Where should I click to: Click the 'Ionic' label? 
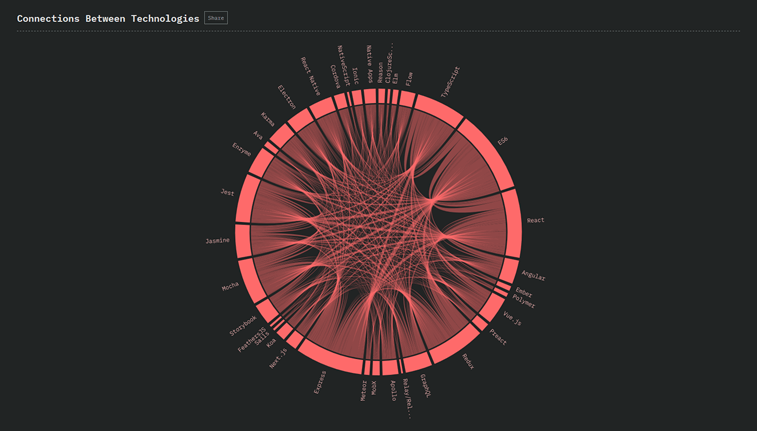pyautogui.click(x=355, y=76)
